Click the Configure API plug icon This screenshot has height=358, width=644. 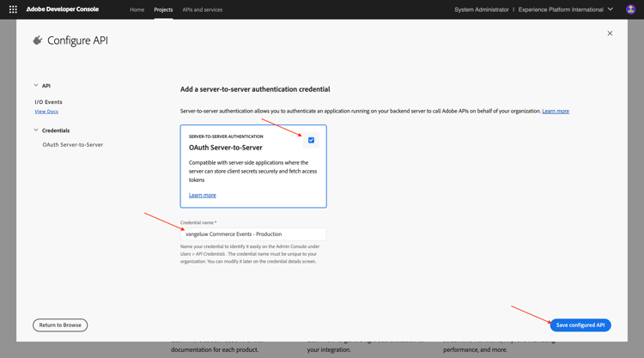click(38, 40)
